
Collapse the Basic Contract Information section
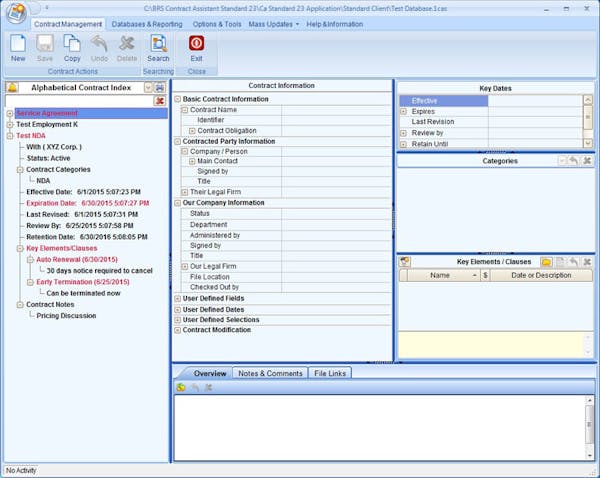coord(177,99)
